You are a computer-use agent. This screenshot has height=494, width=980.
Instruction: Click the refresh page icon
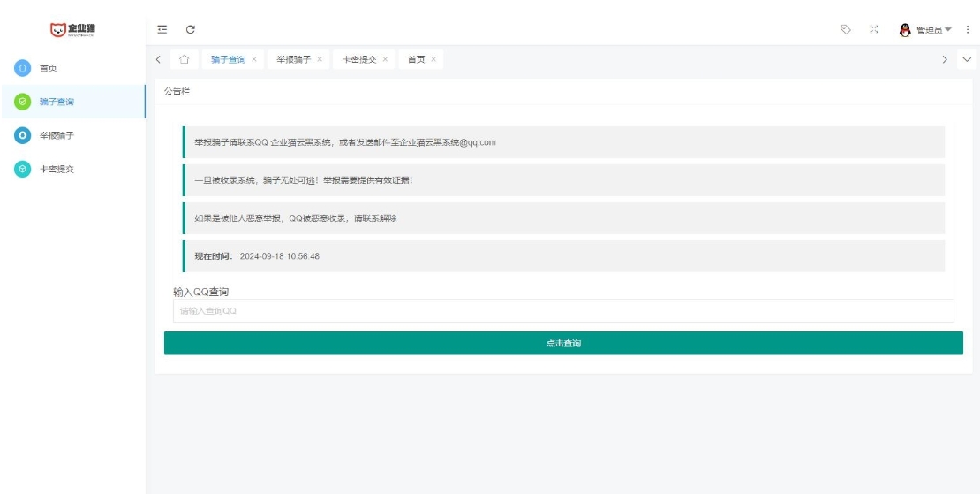[191, 30]
